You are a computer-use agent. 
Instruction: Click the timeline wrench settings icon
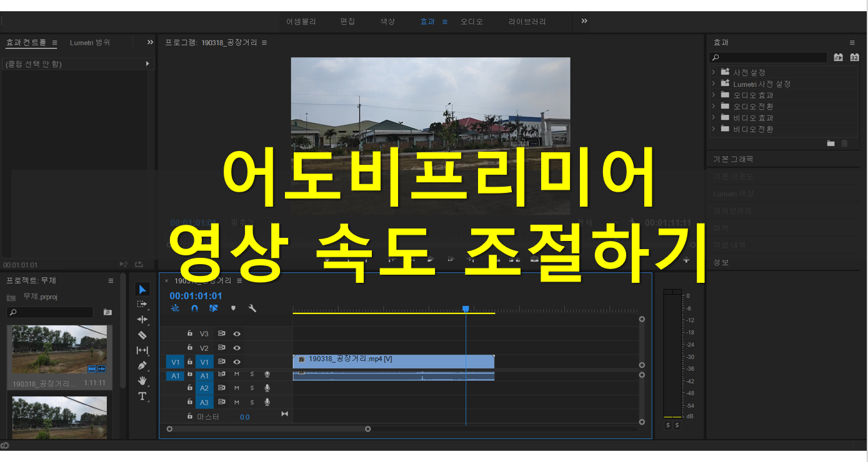(x=252, y=308)
